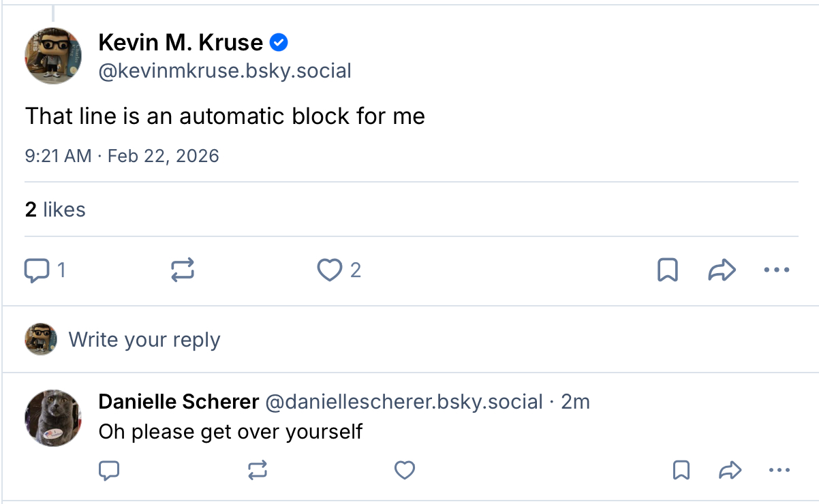This screenshot has height=504, width=819.
Task: Open the @kevinmkruse.bsky.social handle link
Action: click(x=225, y=71)
